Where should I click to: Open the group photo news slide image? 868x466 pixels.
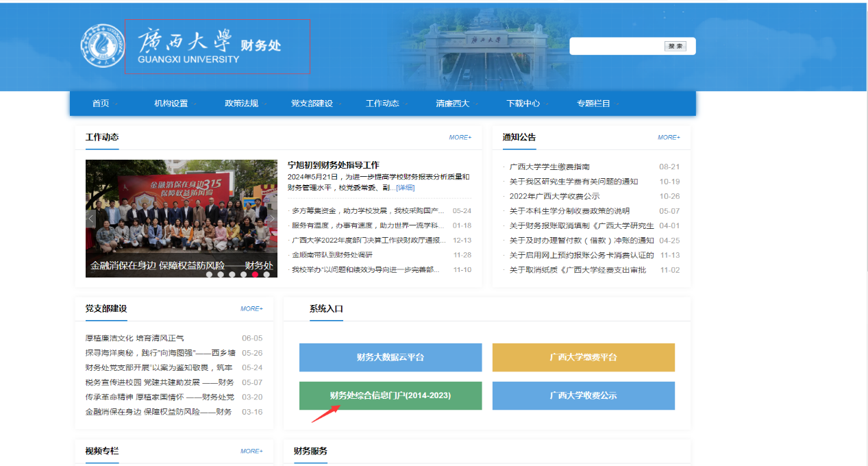coord(182,212)
